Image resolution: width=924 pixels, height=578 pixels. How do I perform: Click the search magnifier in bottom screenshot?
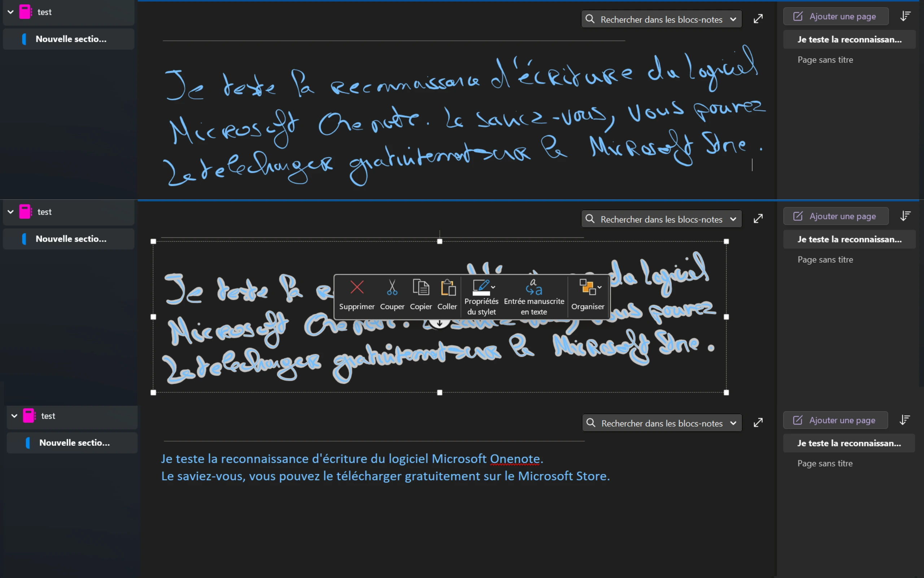coord(590,423)
